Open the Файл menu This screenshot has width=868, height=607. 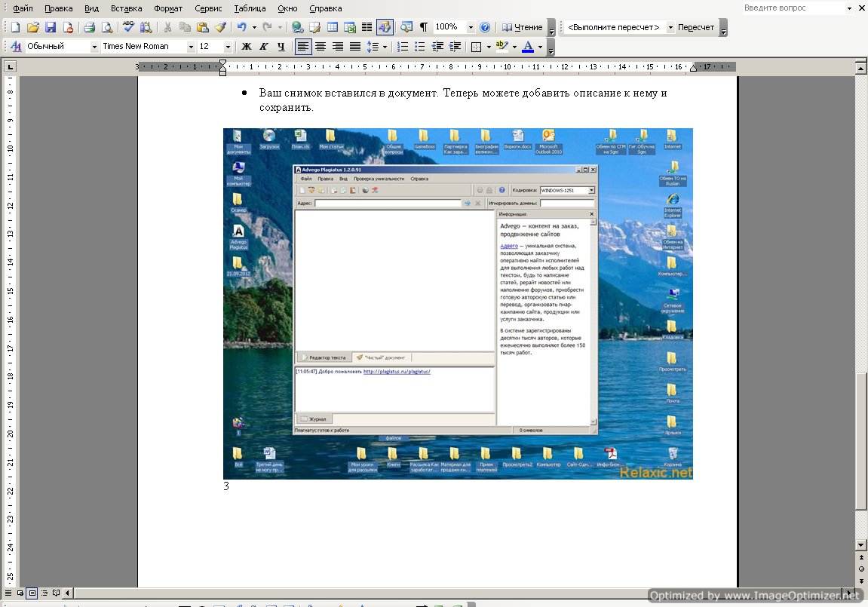[23, 8]
